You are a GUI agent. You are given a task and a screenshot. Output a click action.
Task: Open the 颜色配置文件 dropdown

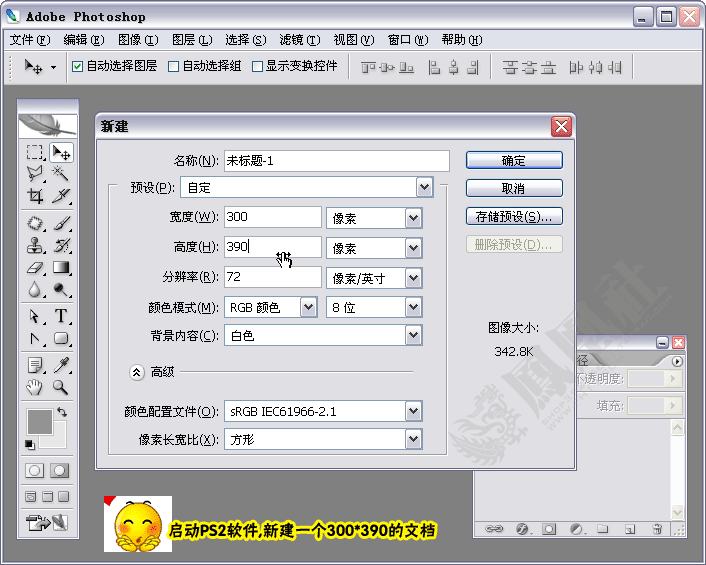coord(413,411)
